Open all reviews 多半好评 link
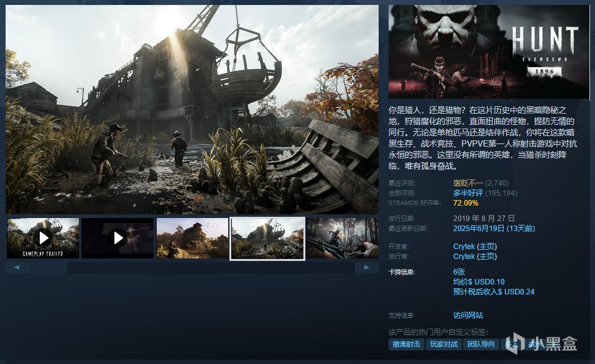The width and height of the screenshot is (595, 364). [x=468, y=193]
